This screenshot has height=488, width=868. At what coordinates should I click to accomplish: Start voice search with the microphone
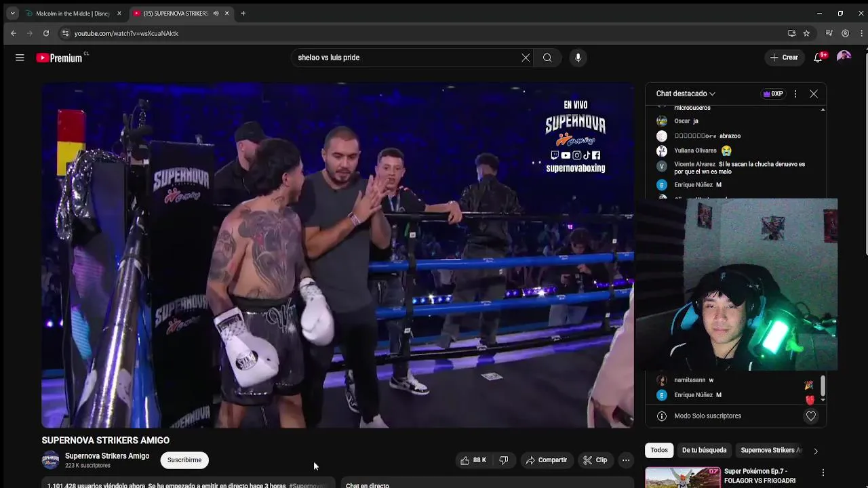click(578, 58)
